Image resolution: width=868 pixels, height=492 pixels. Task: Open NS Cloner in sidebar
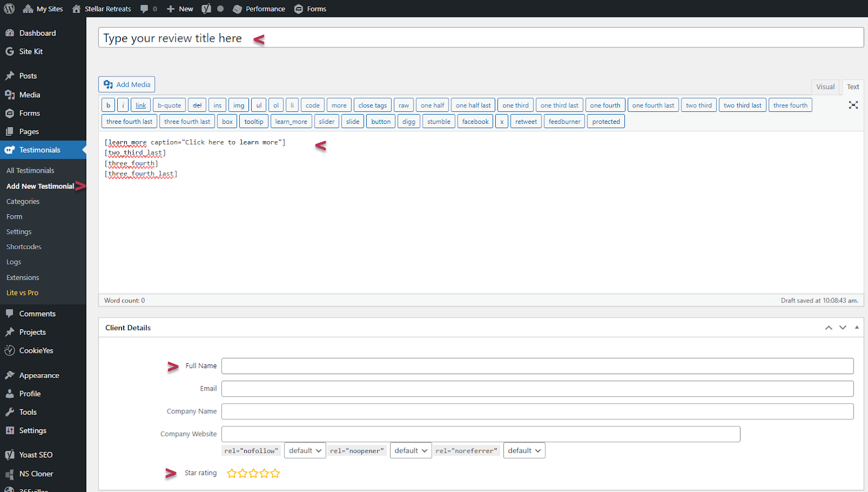pyautogui.click(x=43, y=474)
